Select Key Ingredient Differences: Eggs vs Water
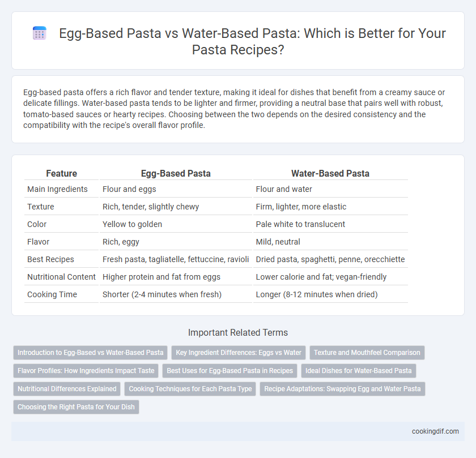476x458 pixels. (239, 353)
